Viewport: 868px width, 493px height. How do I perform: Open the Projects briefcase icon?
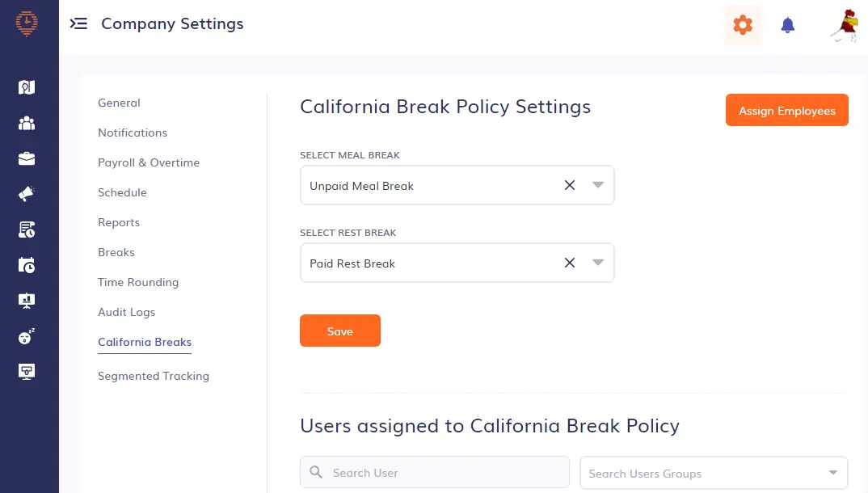(x=27, y=158)
